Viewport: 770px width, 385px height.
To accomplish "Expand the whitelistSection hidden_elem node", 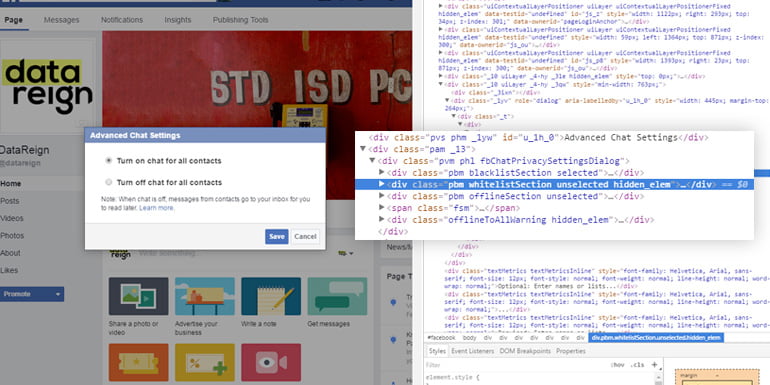I will click(x=382, y=184).
